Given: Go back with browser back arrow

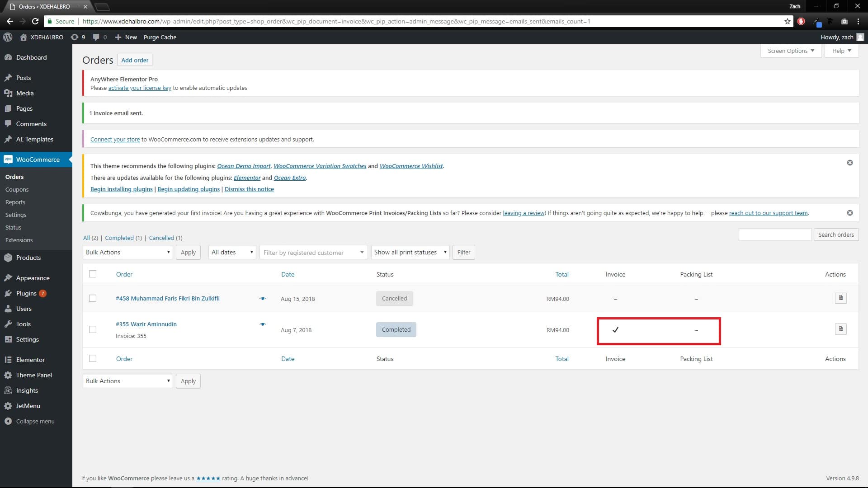Looking at the screenshot, I should 10,21.
